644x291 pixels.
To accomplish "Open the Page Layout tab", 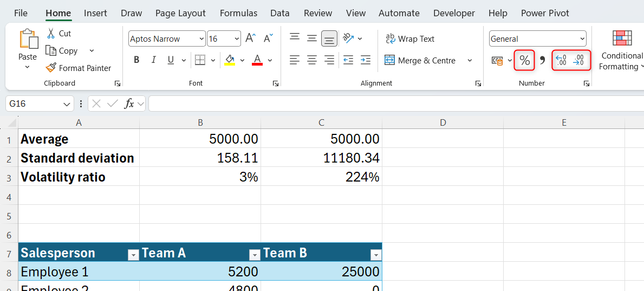I will [180, 13].
